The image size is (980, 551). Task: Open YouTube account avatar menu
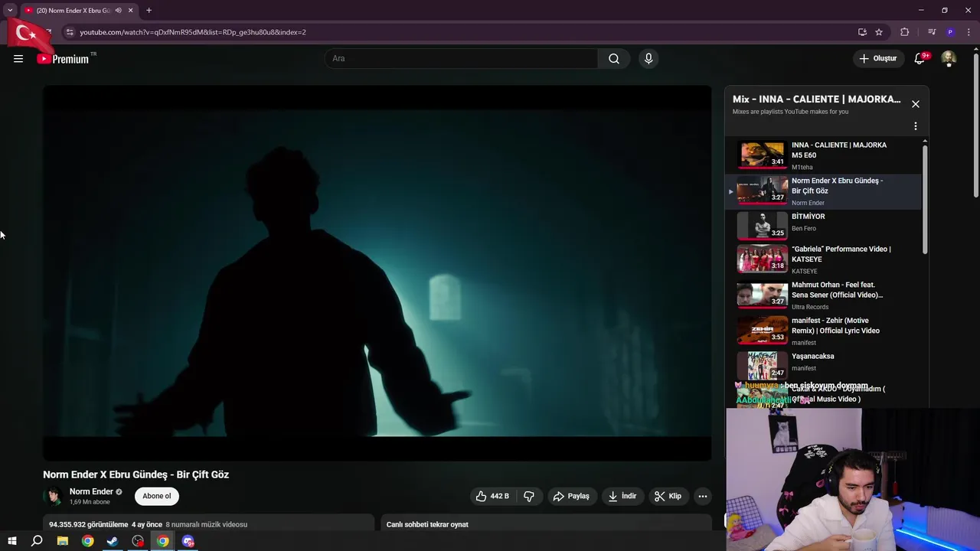coord(949,59)
